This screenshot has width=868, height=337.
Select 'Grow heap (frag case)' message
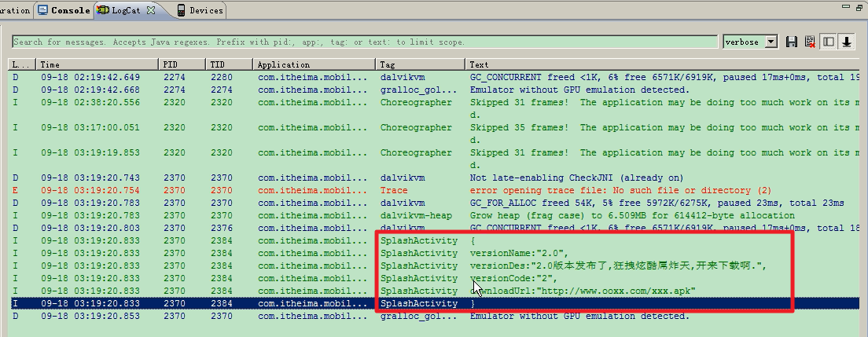632,215
